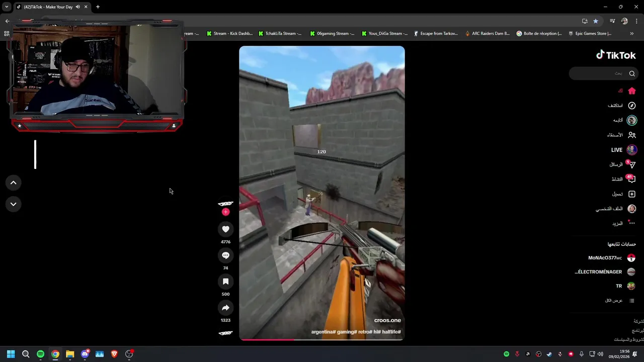Screen dimensions: 644x362
Task: Mute the TikTok tab audio
Action: click(77, 7)
